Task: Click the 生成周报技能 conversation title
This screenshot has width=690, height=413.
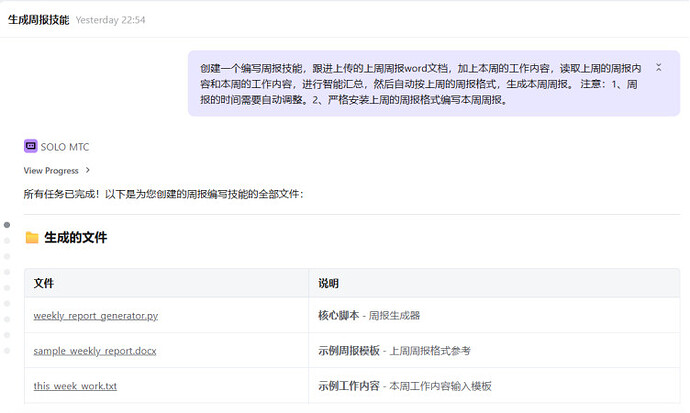Action: point(38,20)
